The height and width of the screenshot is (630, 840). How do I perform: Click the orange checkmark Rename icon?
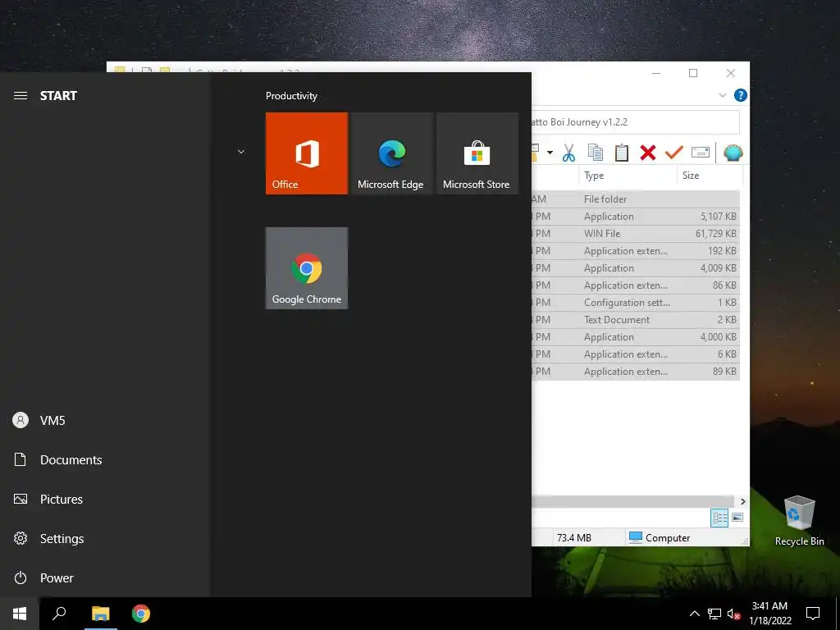pyautogui.click(x=674, y=153)
